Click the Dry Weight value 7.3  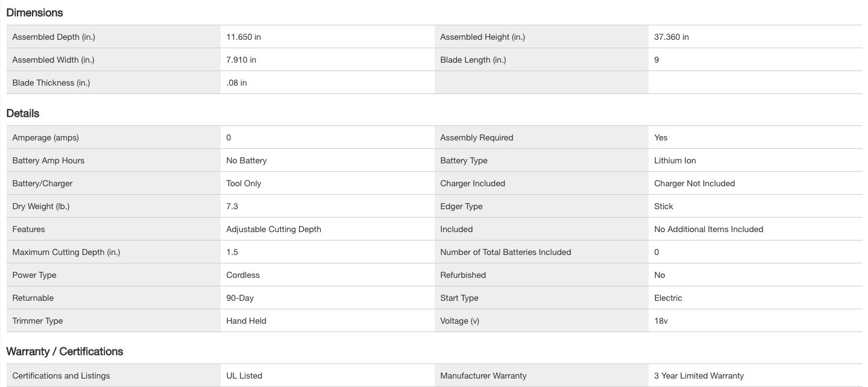click(x=232, y=206)
